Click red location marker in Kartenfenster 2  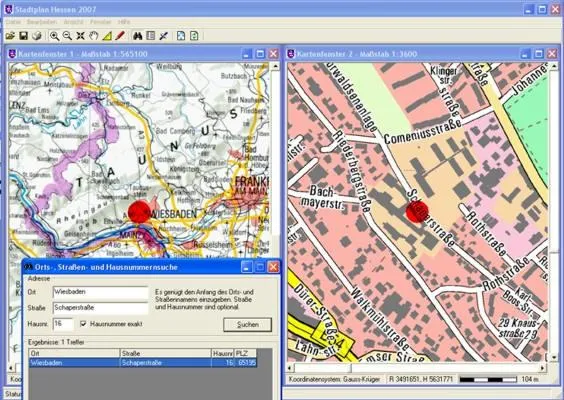[417, 212]
